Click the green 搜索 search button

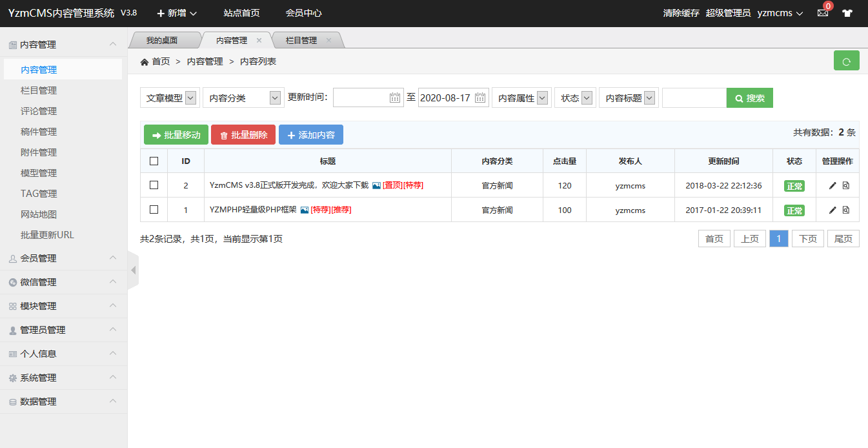749,97
